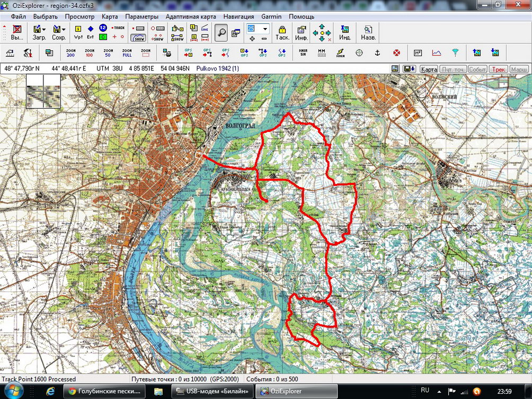
Task: Click the green C map comment icon
Action: 103,37
